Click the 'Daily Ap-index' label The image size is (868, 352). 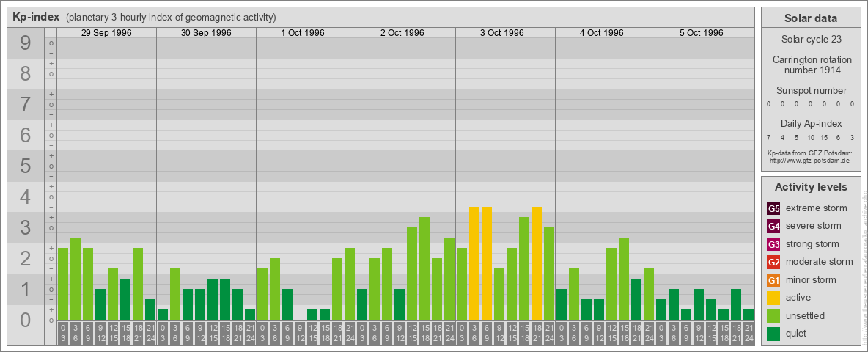coord(811,123)
